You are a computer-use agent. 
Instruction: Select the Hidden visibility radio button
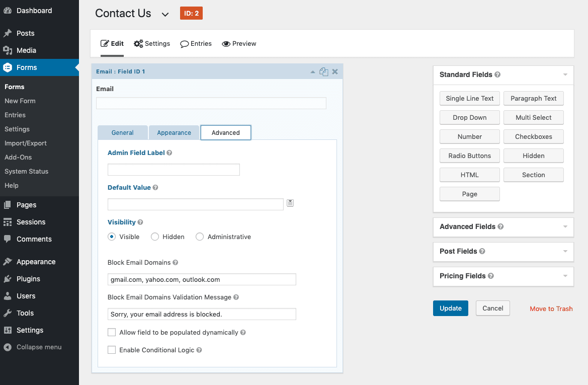(155, 237)
